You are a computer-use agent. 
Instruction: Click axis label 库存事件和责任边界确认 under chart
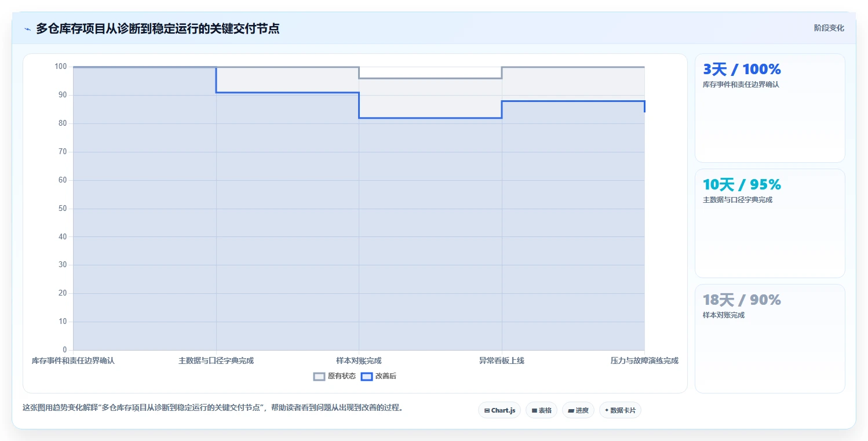(x=73, y=360)
